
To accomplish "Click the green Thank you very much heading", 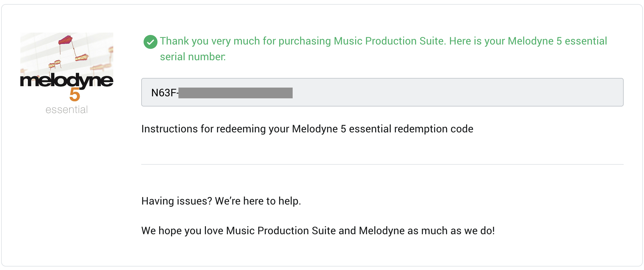I will point(384,49).
